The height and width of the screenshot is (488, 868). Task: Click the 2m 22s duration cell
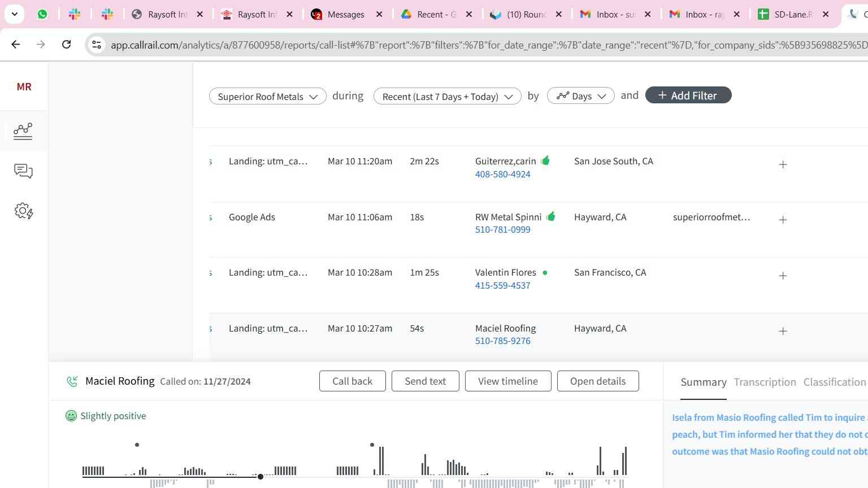[x=424, y=161]
